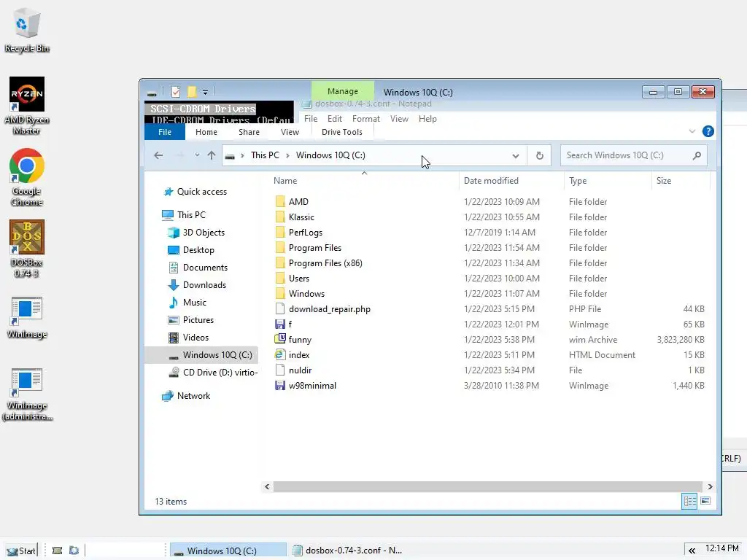Click Properties quick access toolbar icon

point(176,91)
